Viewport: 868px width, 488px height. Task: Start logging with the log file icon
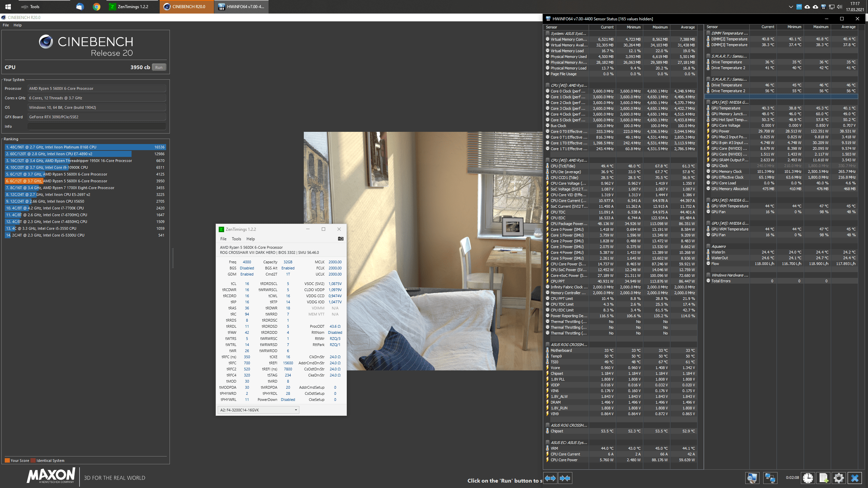click(824, 478)
